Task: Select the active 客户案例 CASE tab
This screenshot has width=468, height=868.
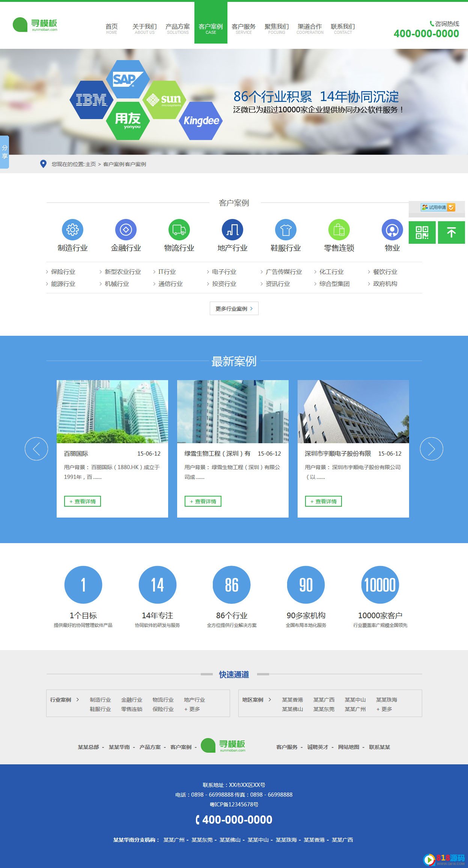Action: tap(211, 23)
